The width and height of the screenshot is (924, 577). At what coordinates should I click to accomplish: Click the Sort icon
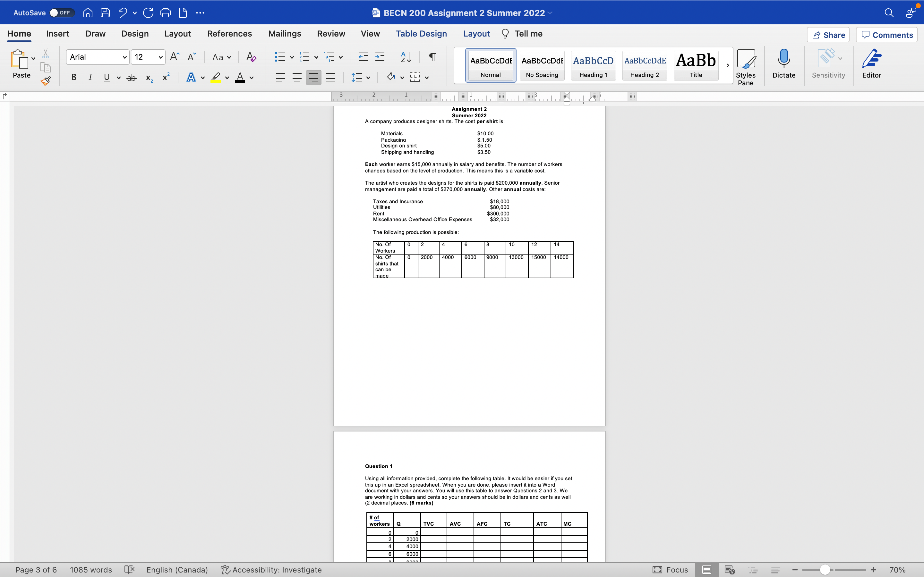pyautogui.click(x=406, y=57)
